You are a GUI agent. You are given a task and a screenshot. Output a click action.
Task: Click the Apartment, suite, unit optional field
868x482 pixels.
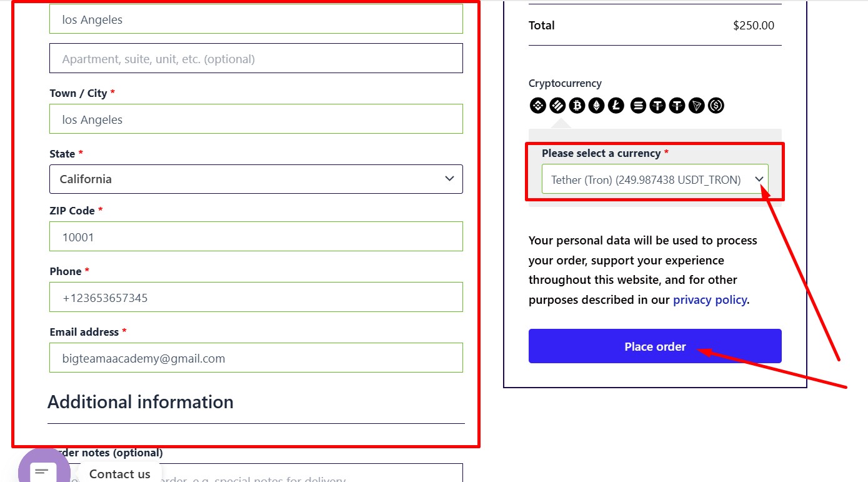pyautogui.click(x=256, y=58)
